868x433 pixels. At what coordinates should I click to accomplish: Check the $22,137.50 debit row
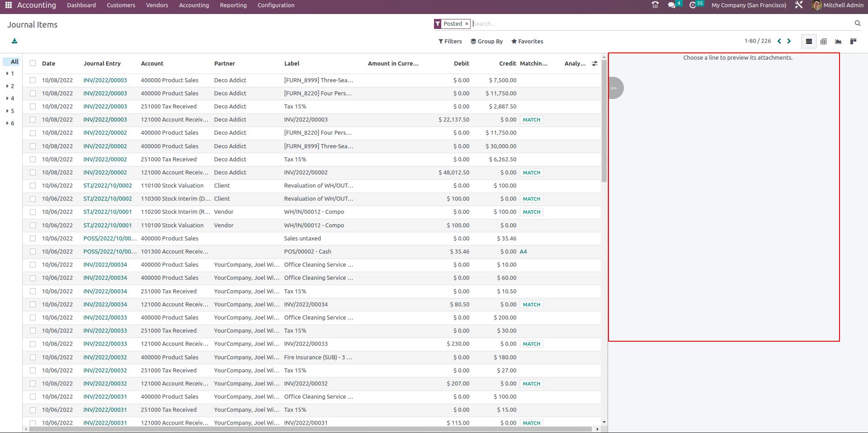tap(33, 119)
